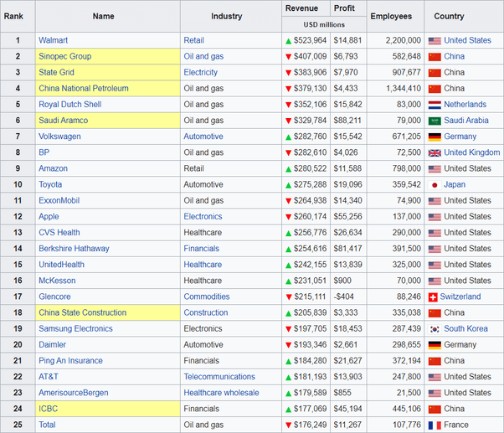Open the Automotive link in Volkswagen row

pos(203,137)
